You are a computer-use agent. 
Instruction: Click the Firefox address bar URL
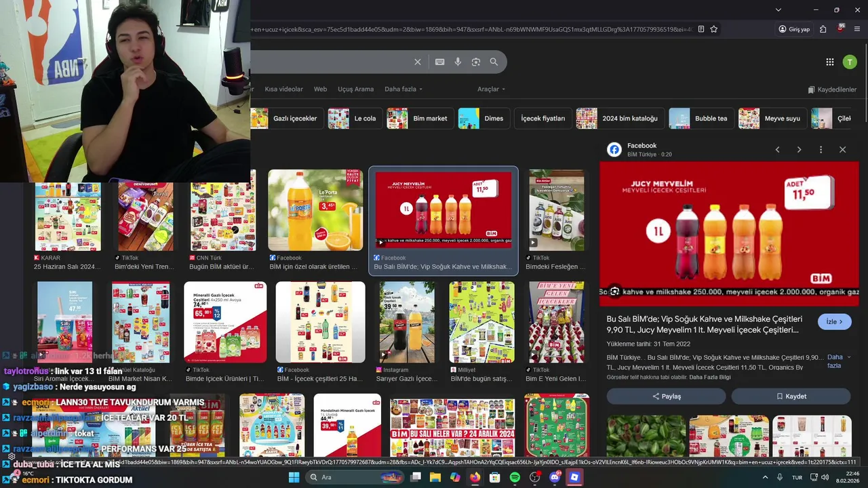tap(471, 29)
